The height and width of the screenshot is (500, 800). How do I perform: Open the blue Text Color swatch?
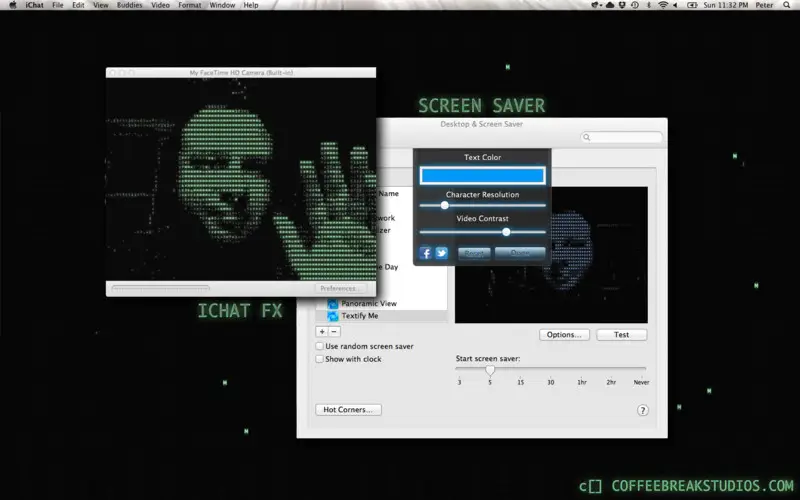coord(482,176)
